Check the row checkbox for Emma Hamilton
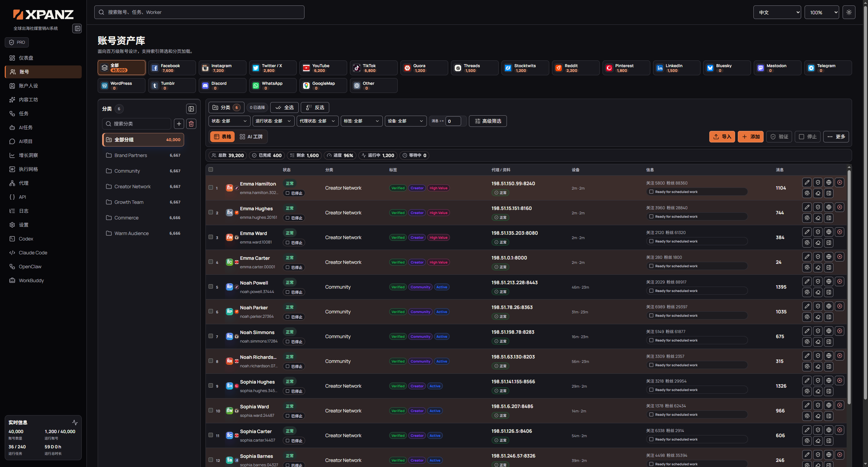Screen dimensions: 868x467 tap(211, 188)
